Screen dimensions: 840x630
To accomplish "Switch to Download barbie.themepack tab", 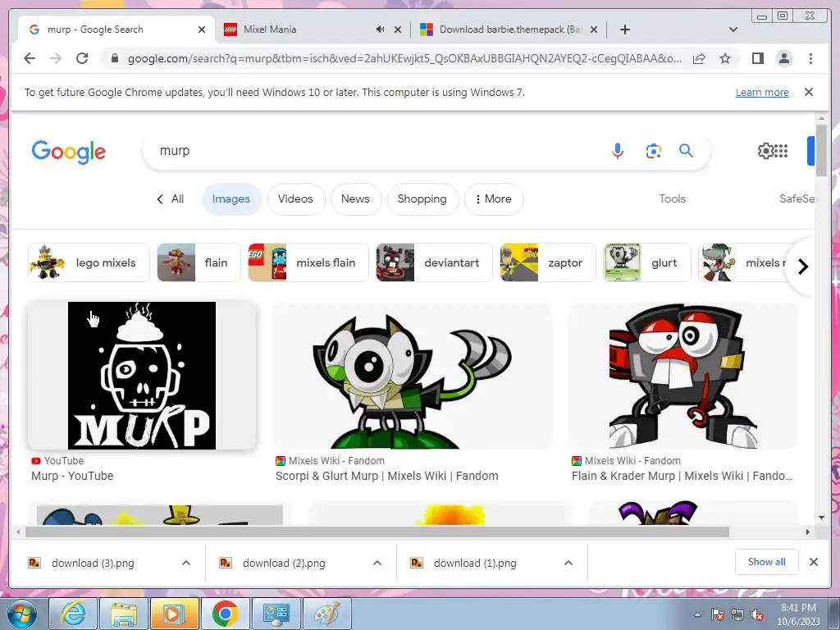I will [x=508, y=30].
